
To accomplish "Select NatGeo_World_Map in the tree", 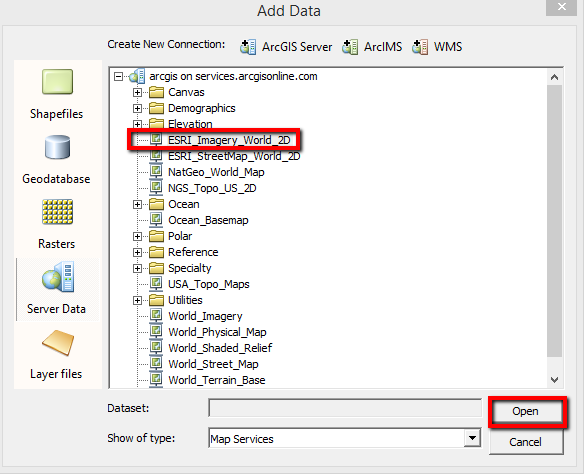I will click(216, 172).
